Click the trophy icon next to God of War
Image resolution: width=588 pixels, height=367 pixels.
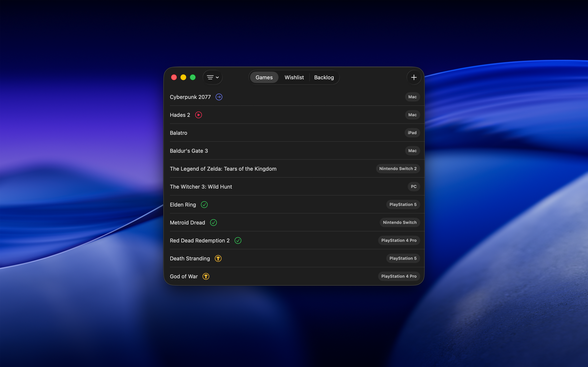pyautogui.click(x=206, y=276)
